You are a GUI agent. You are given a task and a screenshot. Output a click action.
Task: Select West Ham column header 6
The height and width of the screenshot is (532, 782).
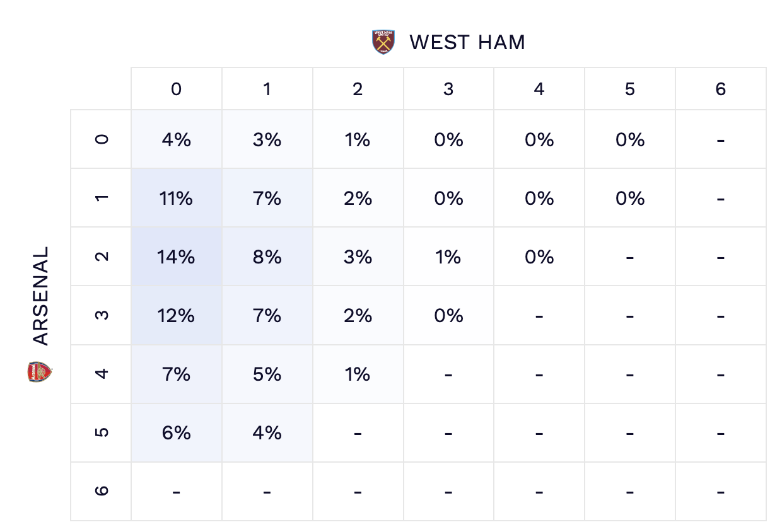(721, 89)
